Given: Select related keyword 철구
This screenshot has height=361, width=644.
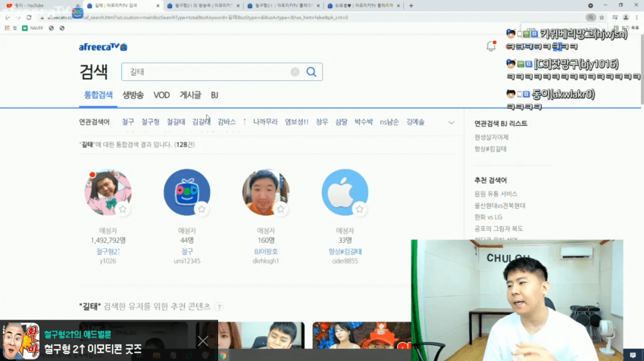Looking at the screenshot, I should pyautogui.click(x=128, y=122).
